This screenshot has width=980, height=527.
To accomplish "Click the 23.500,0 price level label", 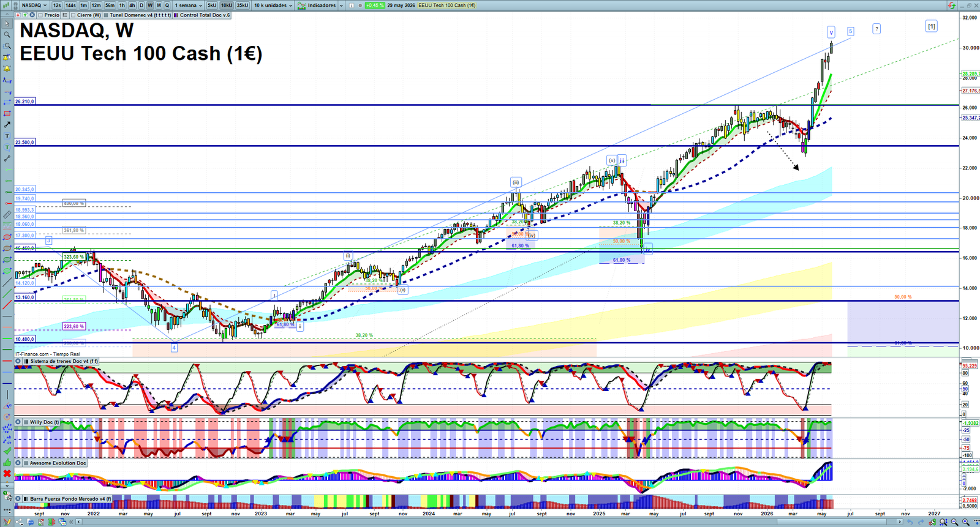I will pos(25,142).
